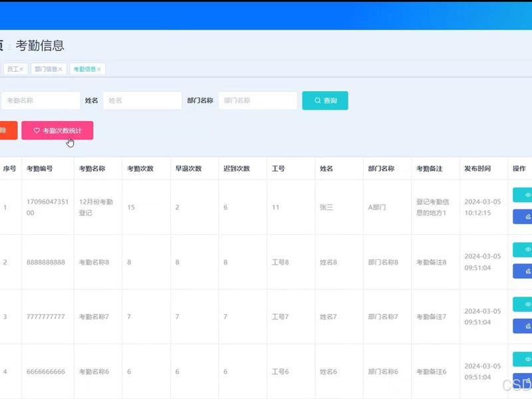Select timestamp 2024-03-05 10:12:15
Screen dimensions: 532x399
[x=483, y=207]
